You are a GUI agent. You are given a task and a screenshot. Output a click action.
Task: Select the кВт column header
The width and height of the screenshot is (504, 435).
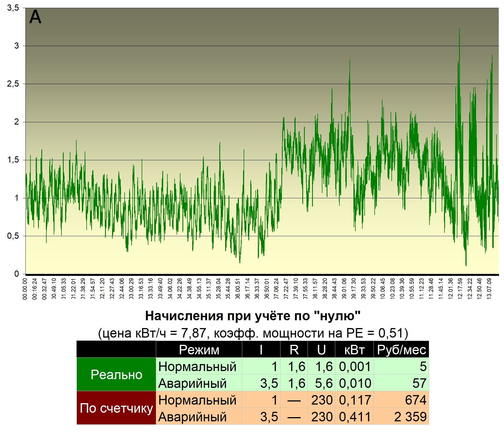354,350
